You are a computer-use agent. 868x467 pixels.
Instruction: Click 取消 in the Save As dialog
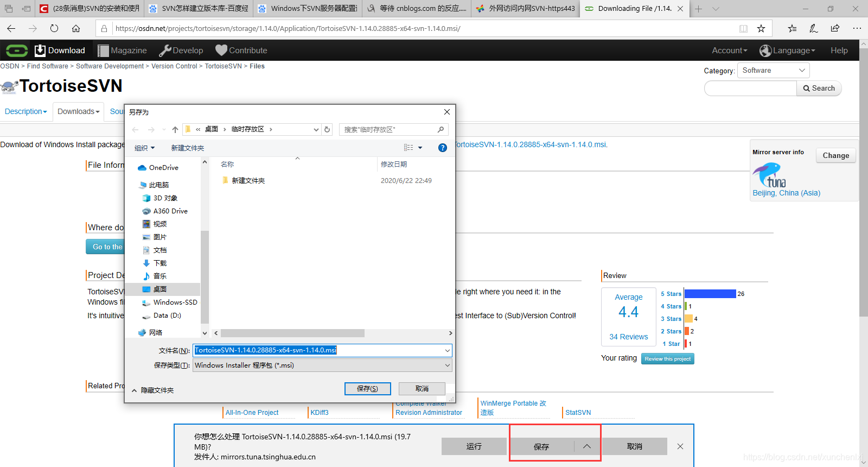pyautogui.click(x=422, y=389)
